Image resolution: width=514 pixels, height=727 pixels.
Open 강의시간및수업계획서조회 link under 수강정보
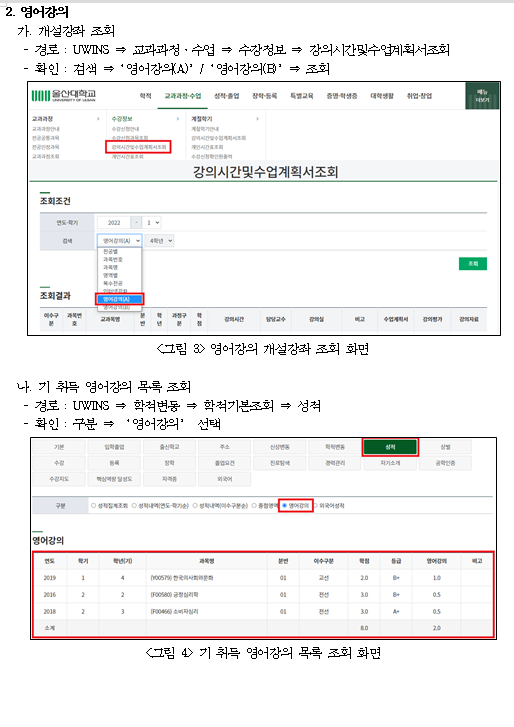(139, 147)
